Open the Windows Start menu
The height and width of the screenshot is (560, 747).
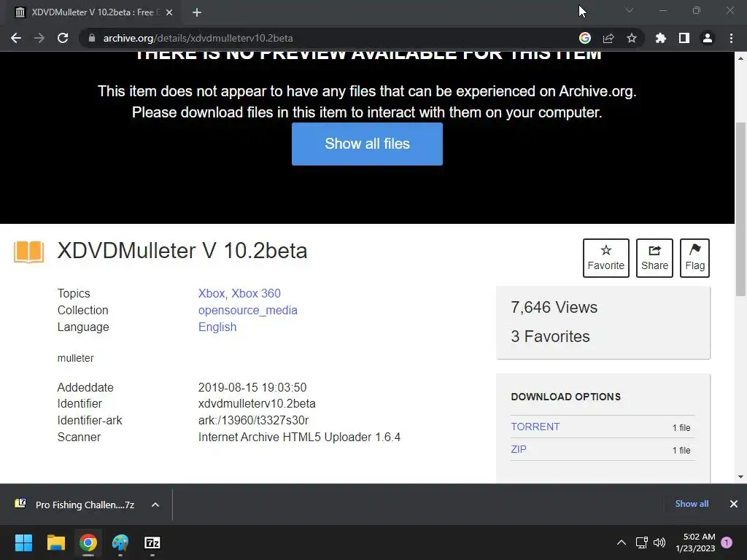pyautogui.click(x=23, y=542)
